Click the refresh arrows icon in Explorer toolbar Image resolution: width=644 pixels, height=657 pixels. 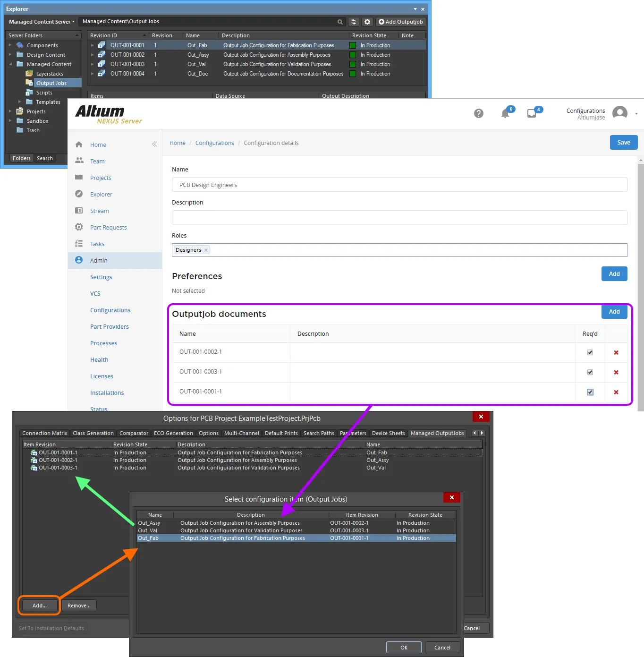point(354,22)
